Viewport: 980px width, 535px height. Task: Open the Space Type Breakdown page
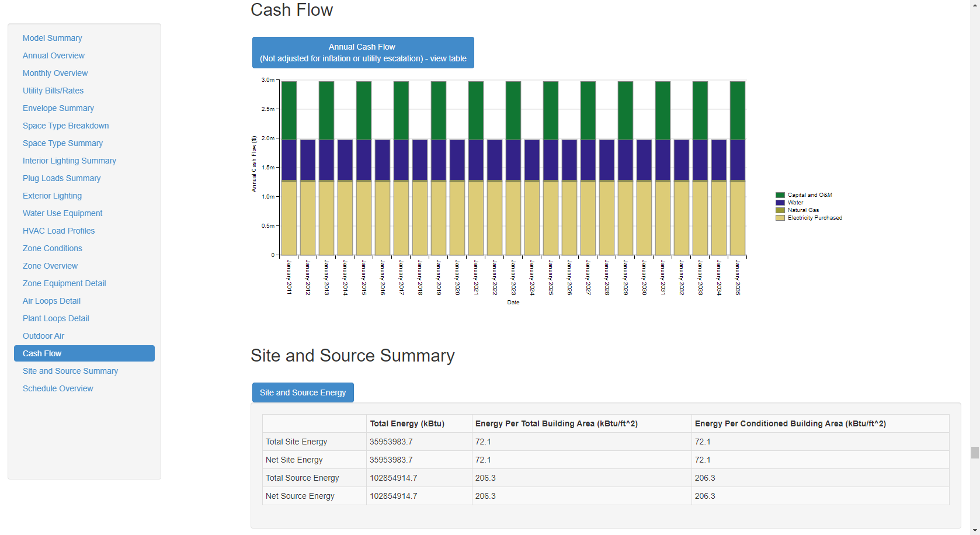point(65,125)
